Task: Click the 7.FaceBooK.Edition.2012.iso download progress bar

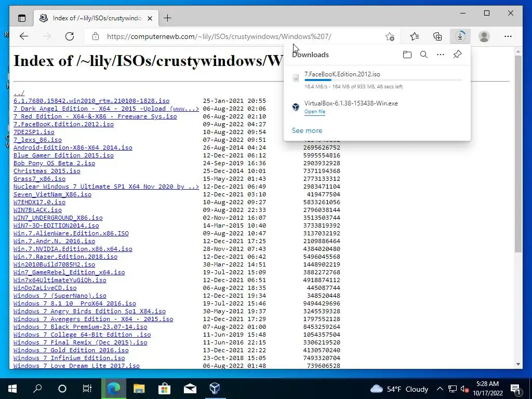Action: (x=383, y=80)
